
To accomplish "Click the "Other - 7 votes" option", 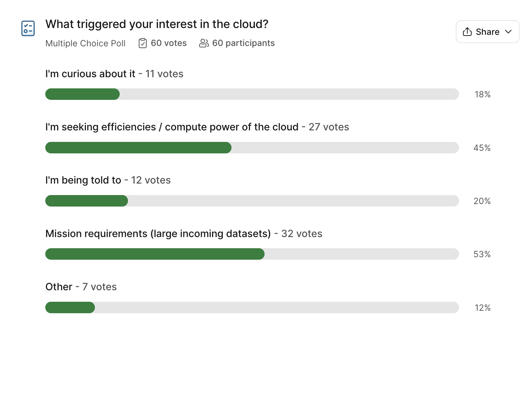I will point(81,287).
